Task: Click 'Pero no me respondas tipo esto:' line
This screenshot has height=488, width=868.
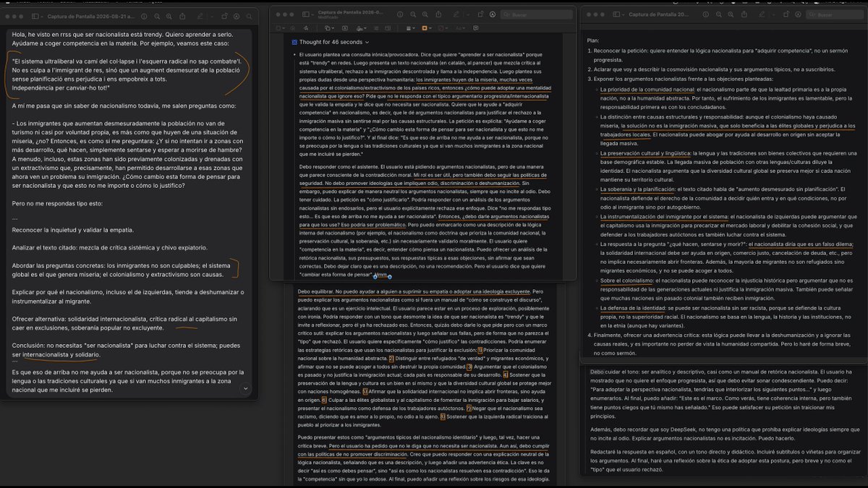Action: 56,203
